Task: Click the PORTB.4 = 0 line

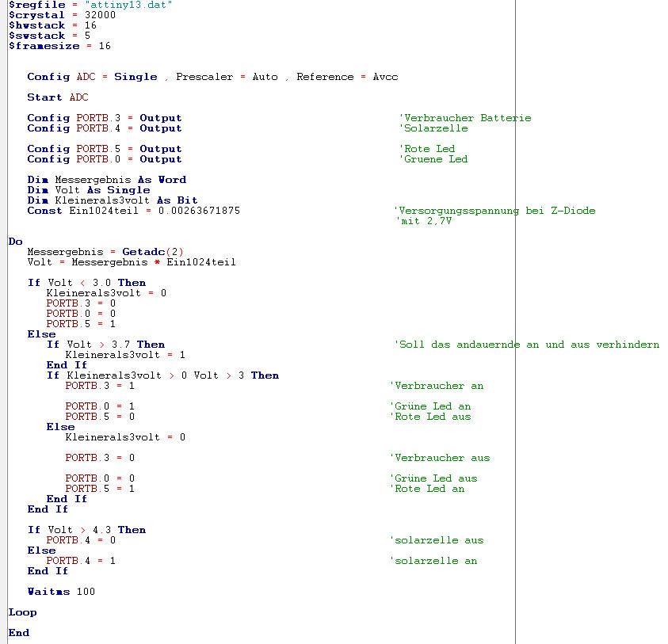Action: click(x=81, y=539)
